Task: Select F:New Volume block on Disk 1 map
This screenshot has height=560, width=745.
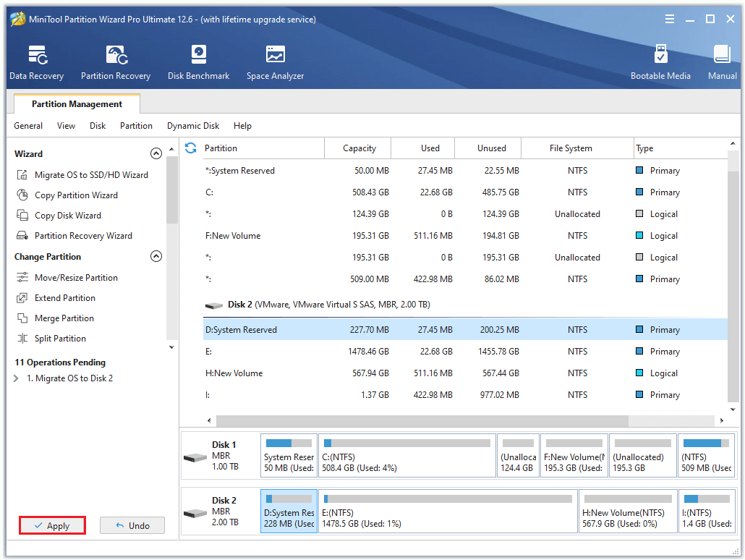Action: pos(574,455)
